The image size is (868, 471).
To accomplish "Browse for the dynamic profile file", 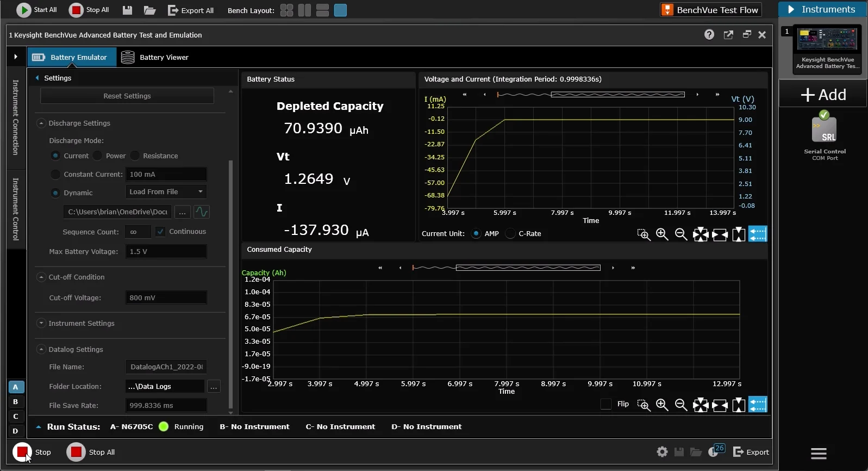I will click(183, 212).
